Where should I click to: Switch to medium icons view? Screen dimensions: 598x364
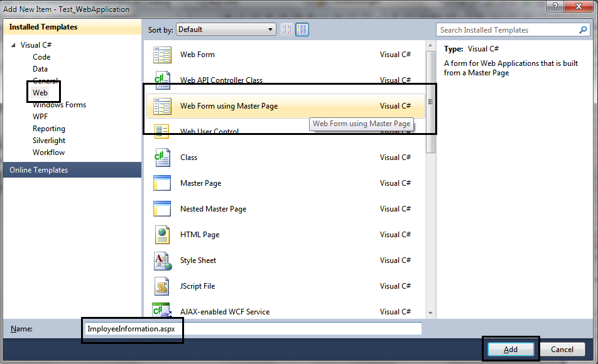pos(302,29)
